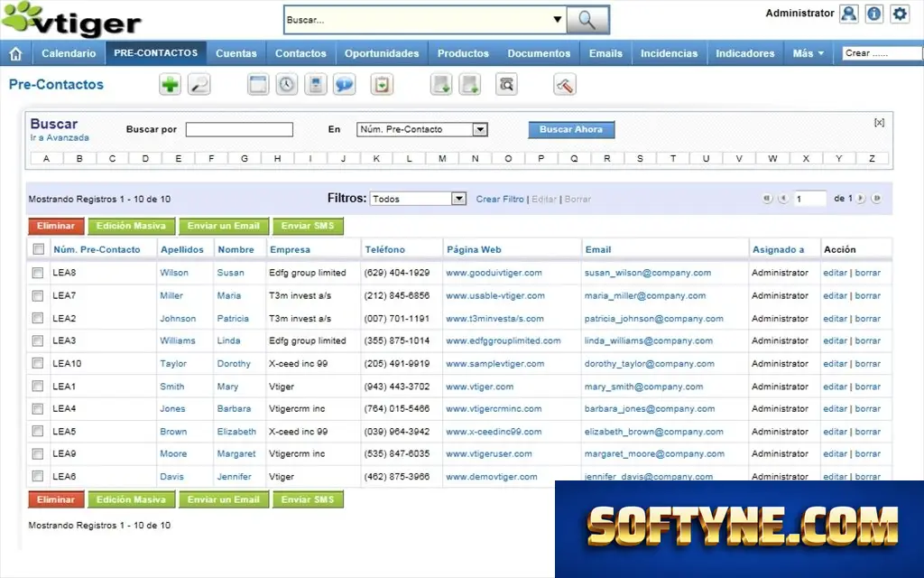Click the top Eliminar button
924x578 pixels.
click(56, 226)
